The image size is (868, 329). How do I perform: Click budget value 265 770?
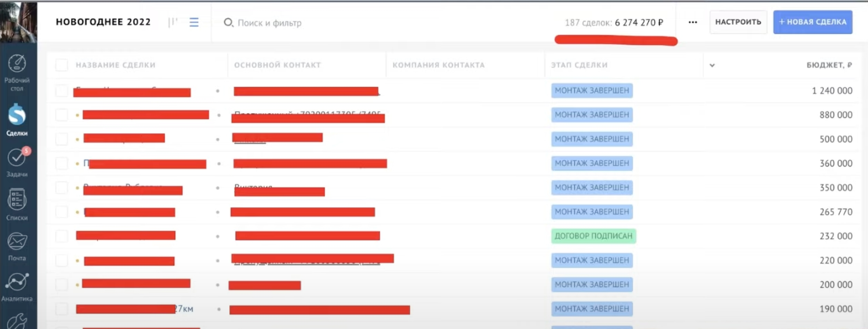(x=836, y=212)
